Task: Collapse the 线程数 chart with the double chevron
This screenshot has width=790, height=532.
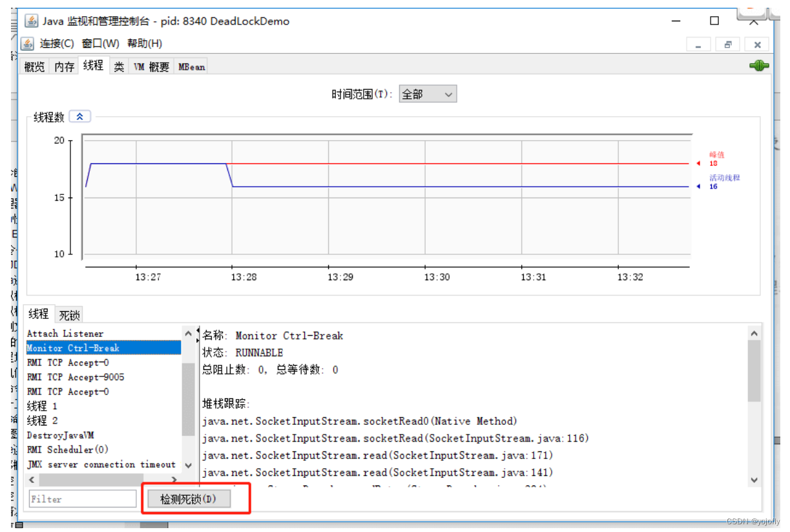Action: [x=80, y=116]
